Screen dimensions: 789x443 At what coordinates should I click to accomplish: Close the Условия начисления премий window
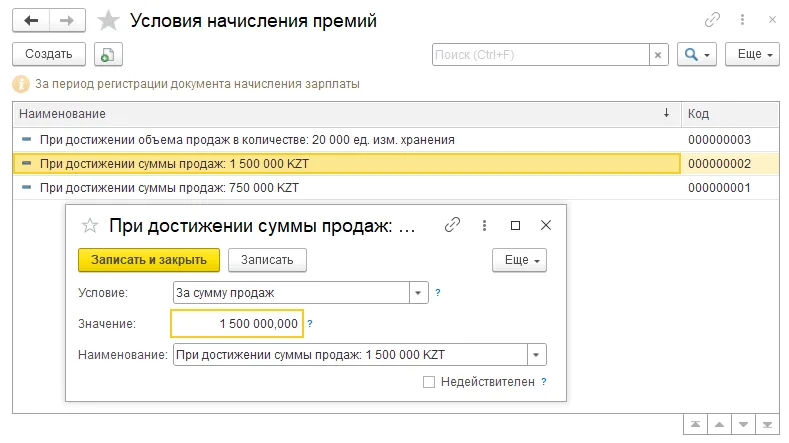(x=772, y=20)
